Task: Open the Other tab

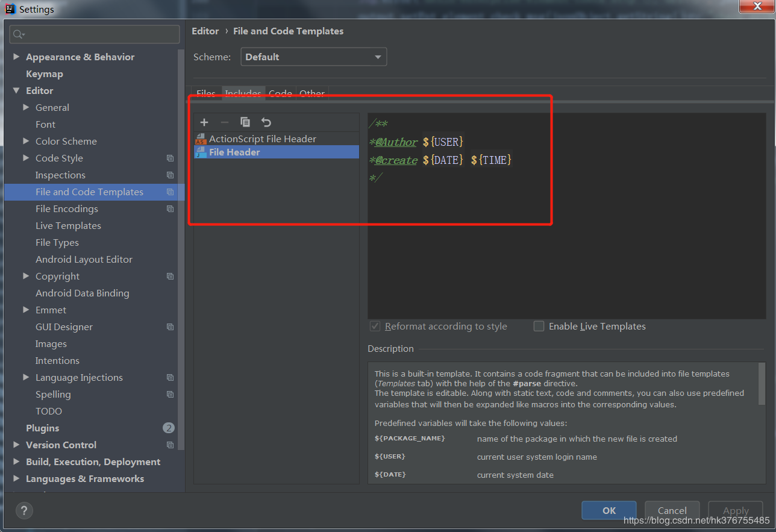Action: click(312, 93)
